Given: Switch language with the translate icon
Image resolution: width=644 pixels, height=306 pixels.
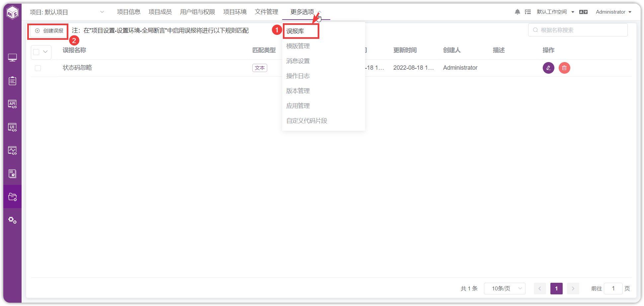Looking at the screenshot, I should tap(583, 12).
